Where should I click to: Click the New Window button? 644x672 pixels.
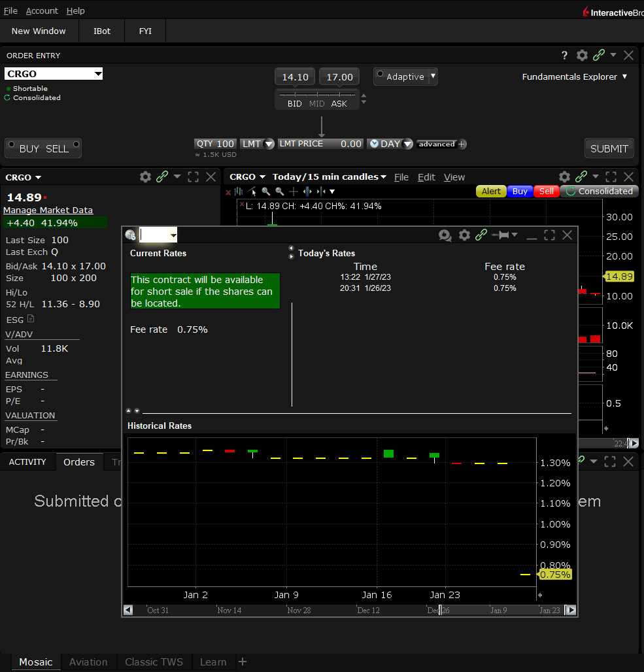pos(39,31)
